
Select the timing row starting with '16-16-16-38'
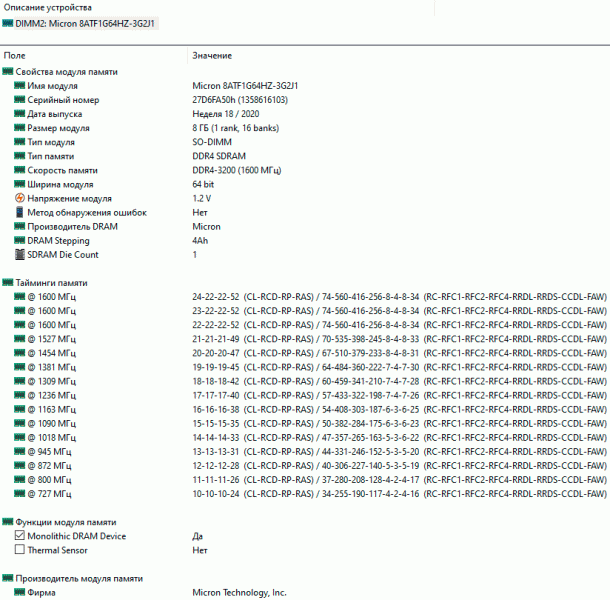pos(400,409)
